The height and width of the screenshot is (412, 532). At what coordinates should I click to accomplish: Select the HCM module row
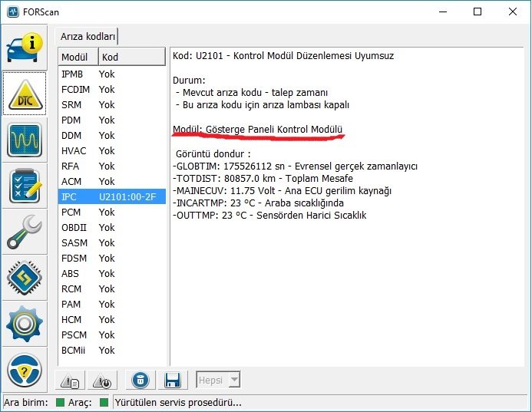point(111,319)
